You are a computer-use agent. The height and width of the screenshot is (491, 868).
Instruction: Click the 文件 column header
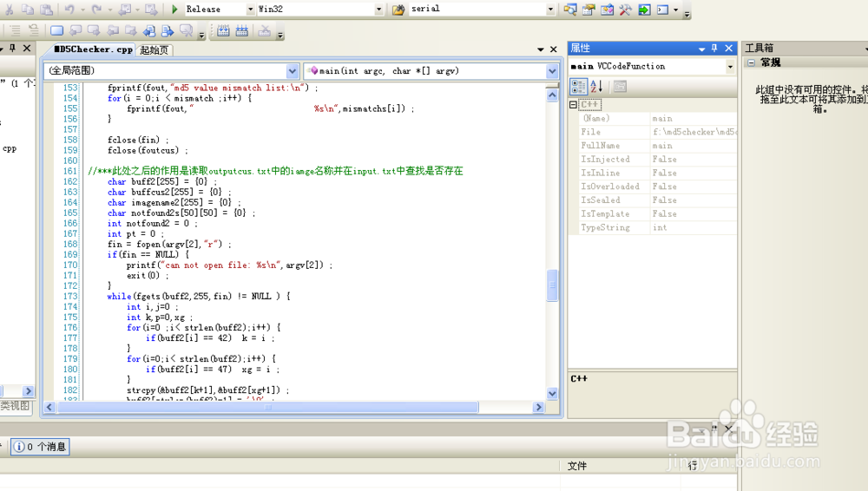577,466
